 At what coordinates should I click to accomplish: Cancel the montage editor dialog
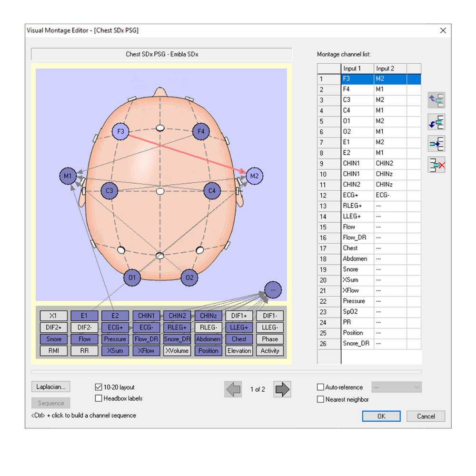click(426, 416)
